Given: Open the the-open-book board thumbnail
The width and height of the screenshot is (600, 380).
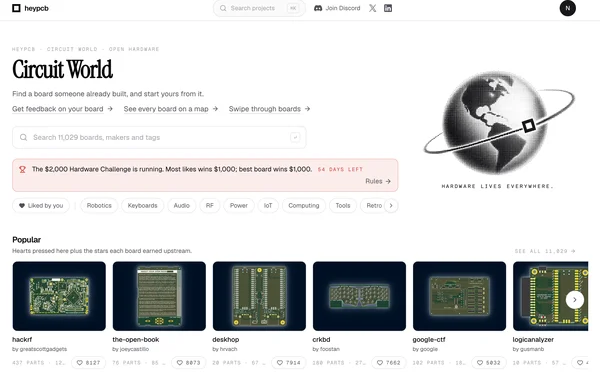Looking at the screenshot, I should point(159,296).
